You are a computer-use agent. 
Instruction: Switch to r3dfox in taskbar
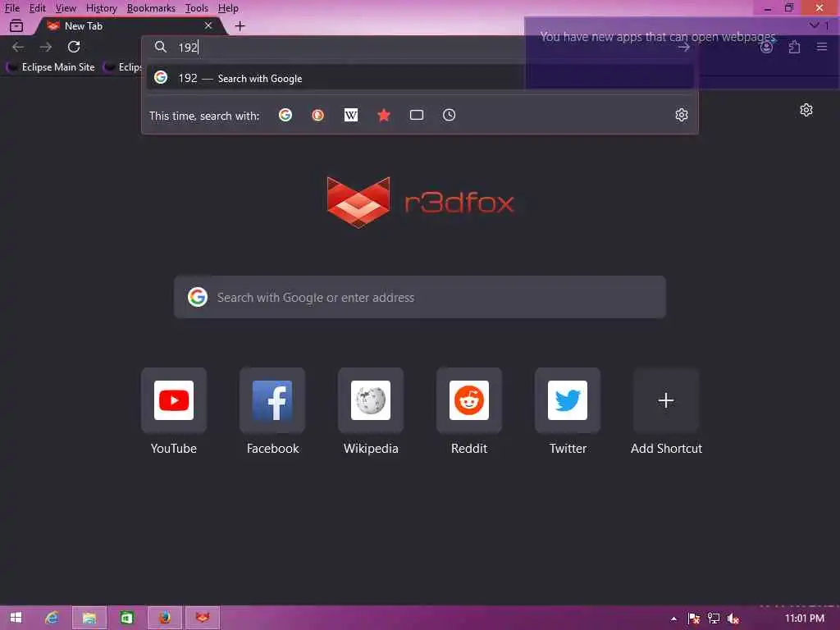click(x=202, y=618)
